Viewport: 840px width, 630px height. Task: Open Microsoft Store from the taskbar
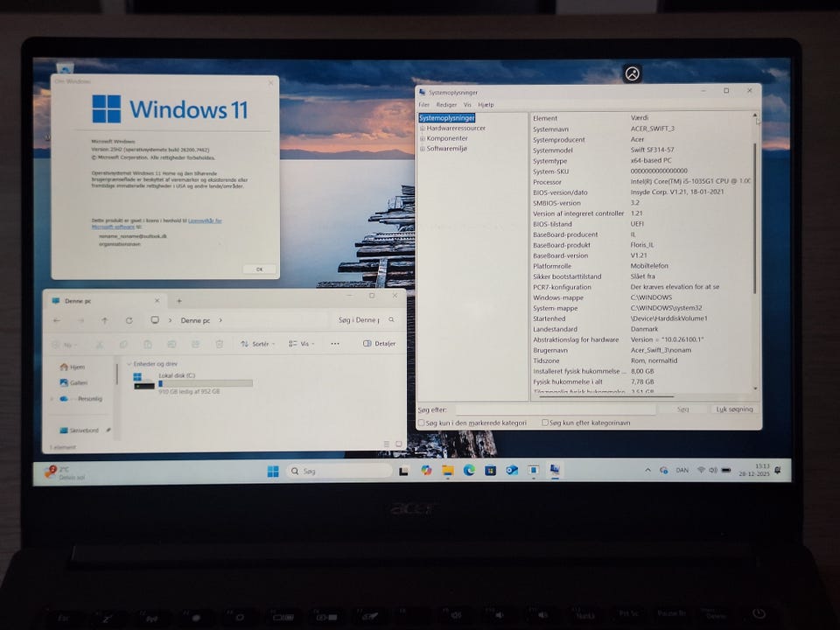click(490, 471)
